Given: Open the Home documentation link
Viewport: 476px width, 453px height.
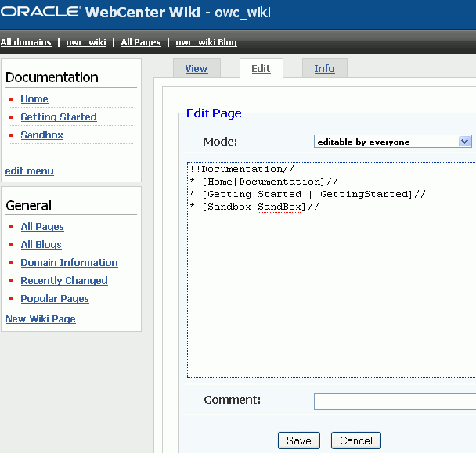Looking at the screenshot, I should pyautogui.click(x=34, y=99).
